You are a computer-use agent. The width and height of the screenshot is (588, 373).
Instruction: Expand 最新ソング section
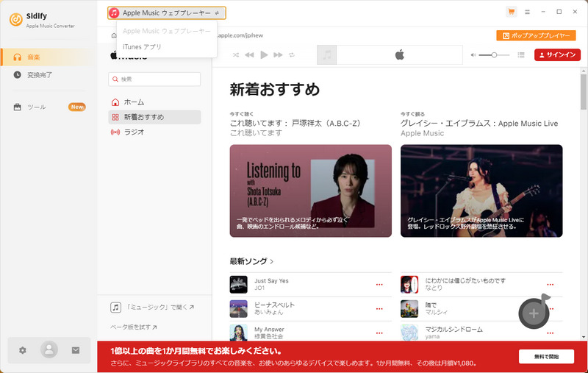(x=251, y=261)
